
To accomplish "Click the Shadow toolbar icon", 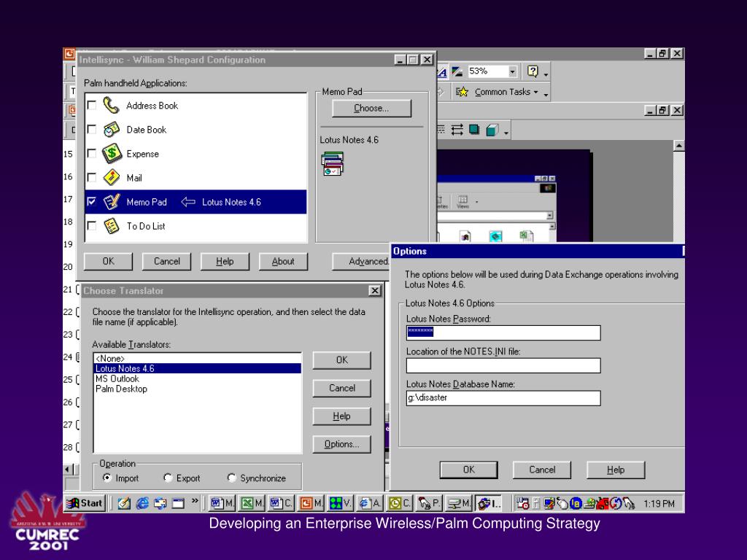I will [x=474, y=130].
